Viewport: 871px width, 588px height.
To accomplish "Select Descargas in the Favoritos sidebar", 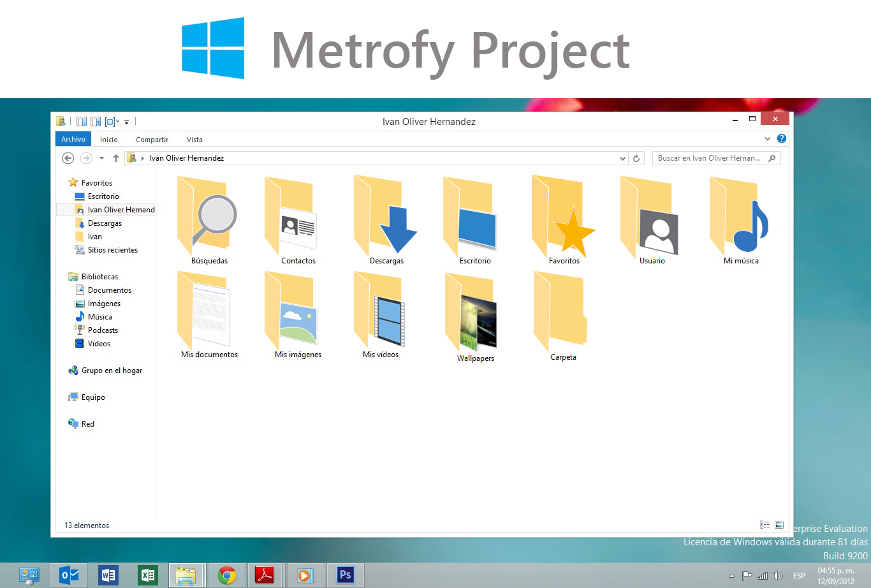I will [105, 223].
